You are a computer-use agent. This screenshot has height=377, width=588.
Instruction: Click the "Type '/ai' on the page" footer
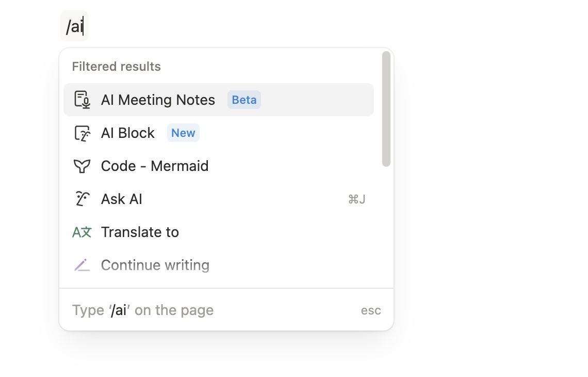click(143, 310)
